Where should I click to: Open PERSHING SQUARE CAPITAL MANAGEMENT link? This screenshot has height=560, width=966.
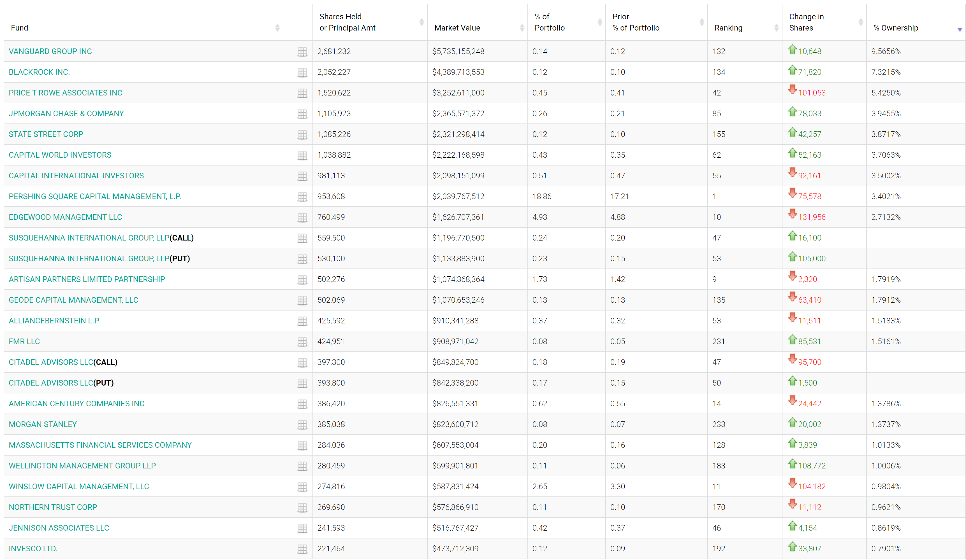tap(95, 196)
